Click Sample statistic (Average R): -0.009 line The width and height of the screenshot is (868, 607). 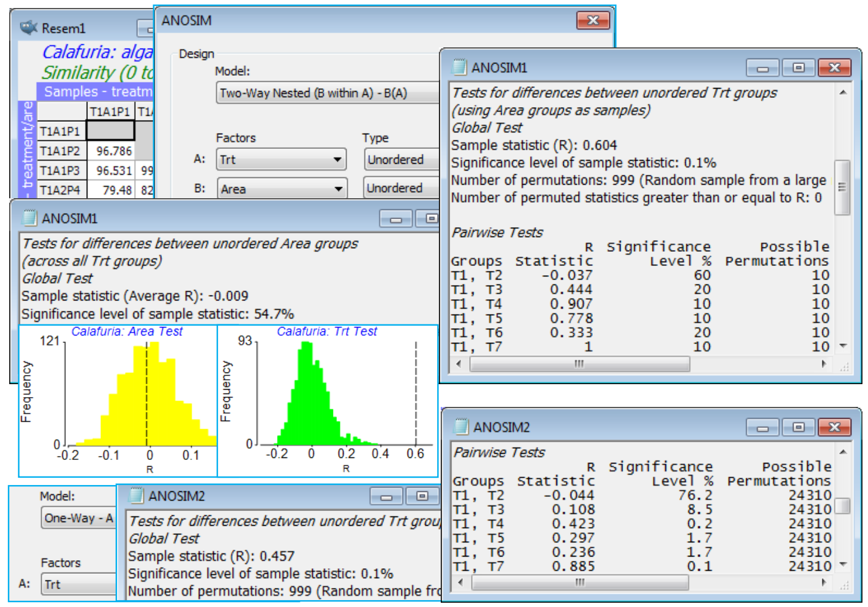click(x=135, y=296)
